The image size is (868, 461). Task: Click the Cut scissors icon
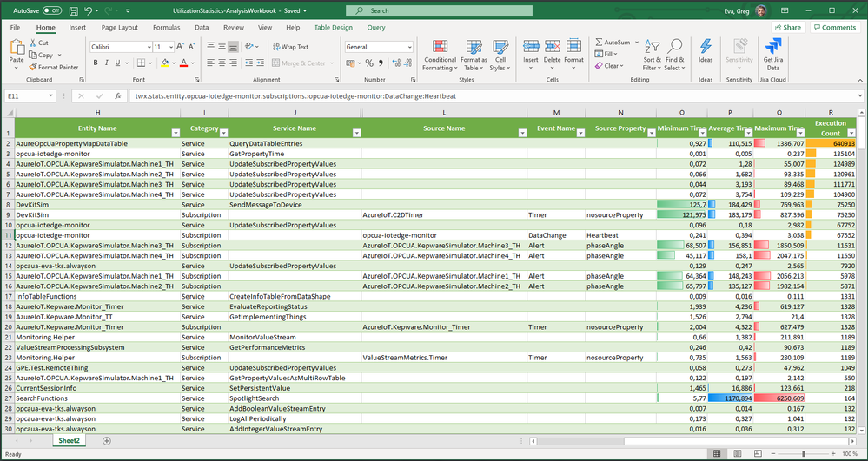tap(33, 43)
